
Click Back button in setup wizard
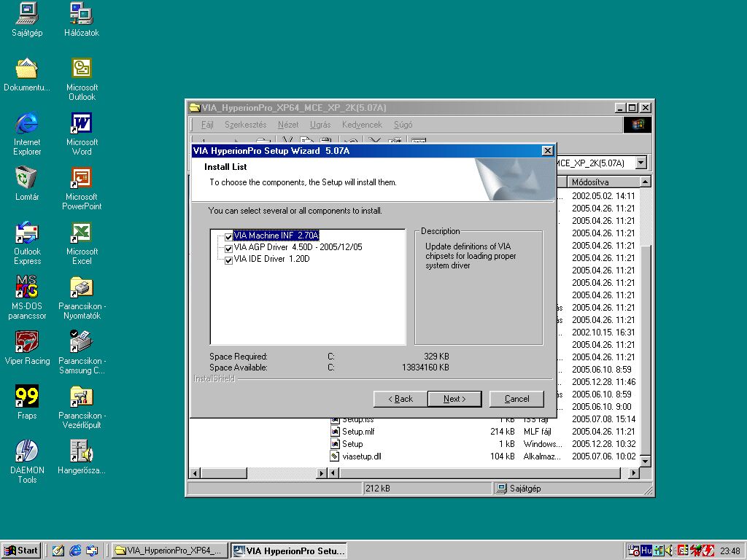(x=400, y=399)
